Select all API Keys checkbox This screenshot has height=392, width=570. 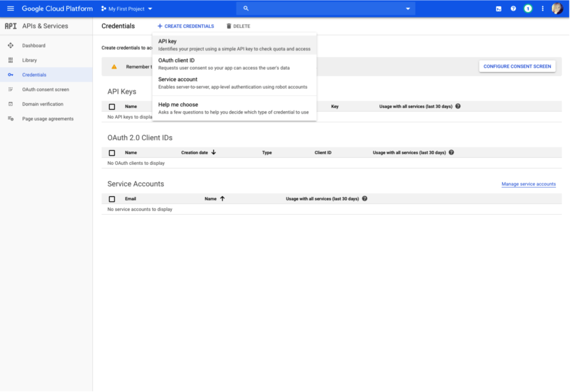pos(112,107)
